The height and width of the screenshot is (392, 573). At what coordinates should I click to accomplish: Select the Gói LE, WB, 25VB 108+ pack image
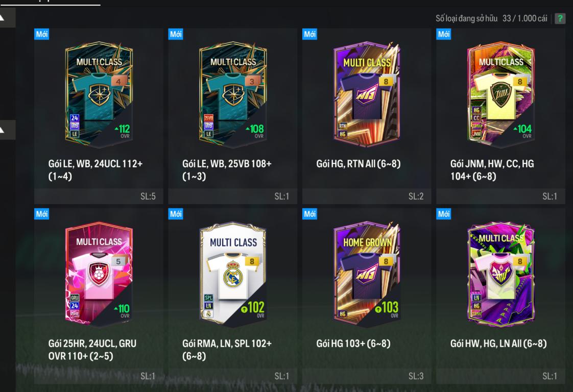[x=233, y=95]
